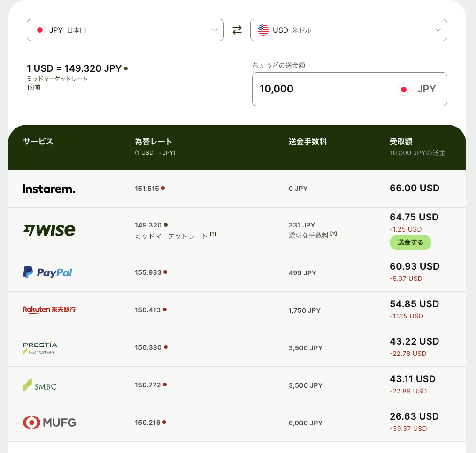
Task: Click the 3,500 JPY fee for SMBC
Action: pos(306,385)
